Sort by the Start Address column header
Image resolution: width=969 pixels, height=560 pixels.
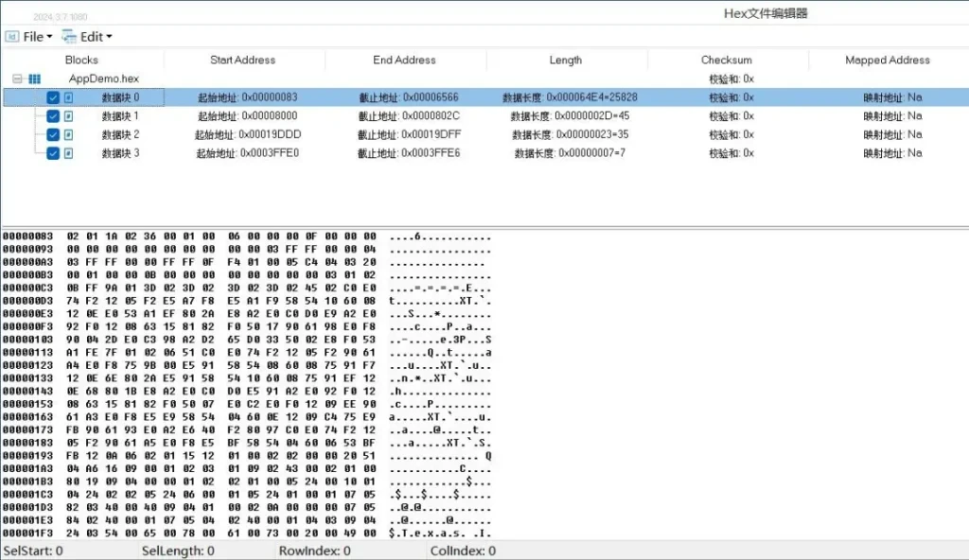tap(242, 60)
